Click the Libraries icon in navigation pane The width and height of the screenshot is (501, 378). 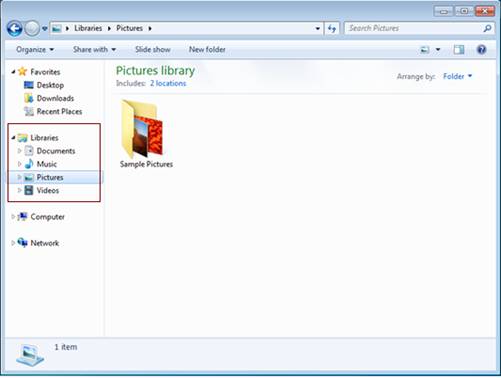23,137
